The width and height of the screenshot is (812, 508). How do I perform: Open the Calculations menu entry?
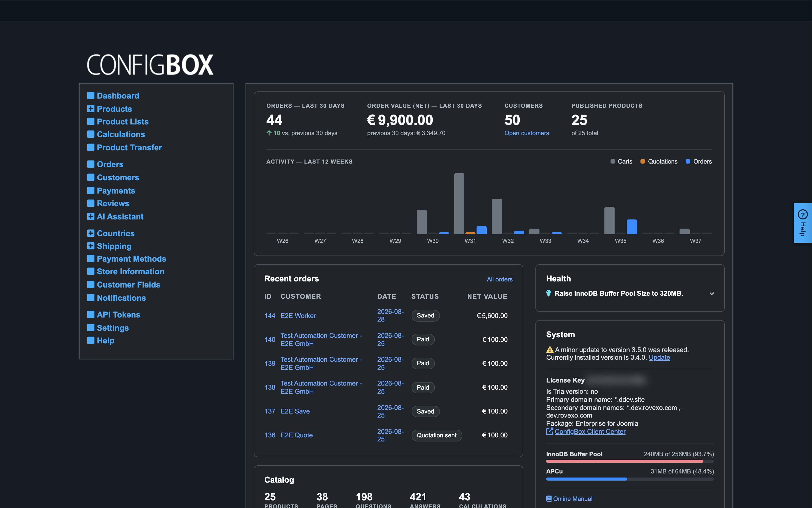click(121, 134)
